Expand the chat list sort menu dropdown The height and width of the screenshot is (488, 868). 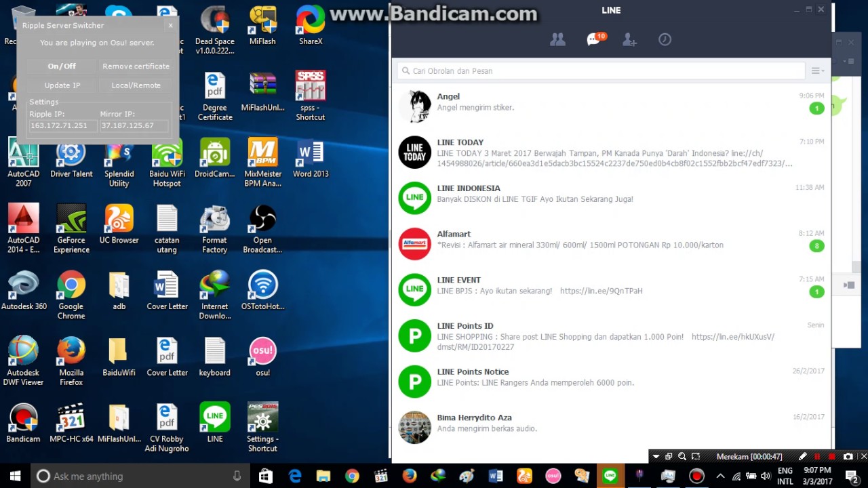point(818,70)
